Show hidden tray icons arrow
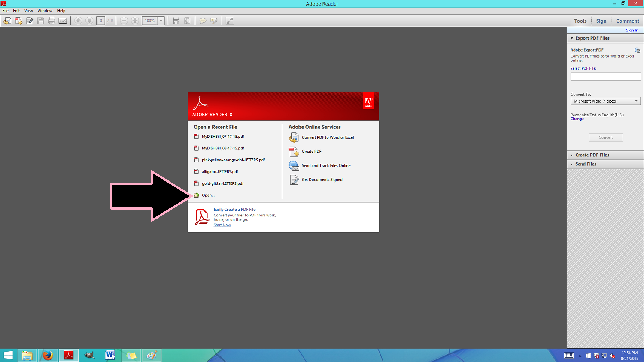Image resolution: width=644 pixels, height=362 pixels. [580, 356]
